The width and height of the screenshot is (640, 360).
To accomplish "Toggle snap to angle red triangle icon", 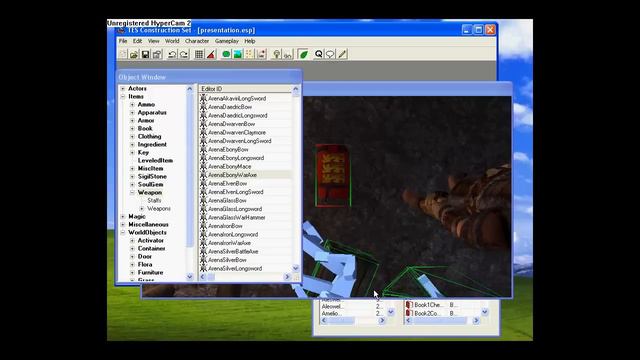I will click(x=211, y=54).
